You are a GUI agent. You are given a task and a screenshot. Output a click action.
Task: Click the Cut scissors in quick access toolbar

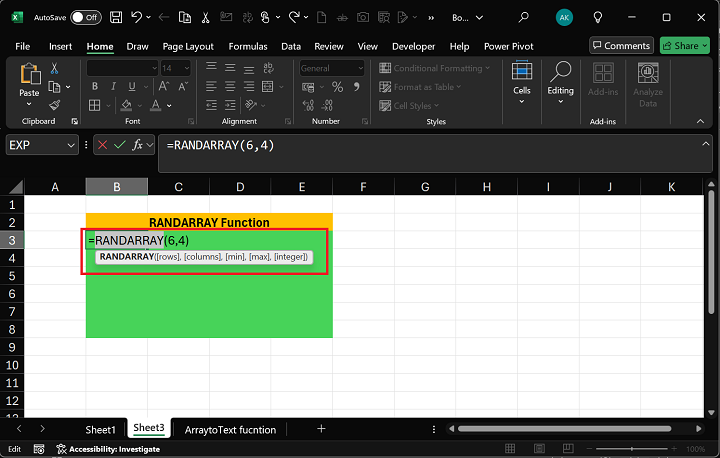coord(205,17)
